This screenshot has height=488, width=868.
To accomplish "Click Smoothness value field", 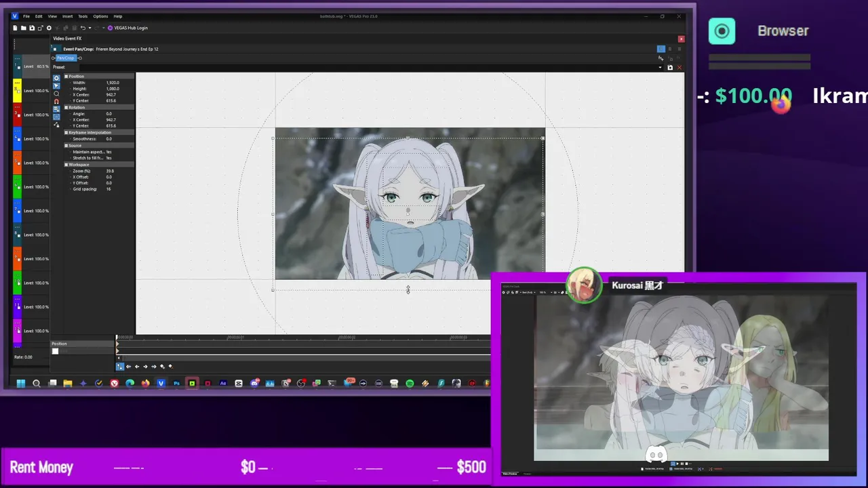I will pyautogui.click(x=109, y=139).
